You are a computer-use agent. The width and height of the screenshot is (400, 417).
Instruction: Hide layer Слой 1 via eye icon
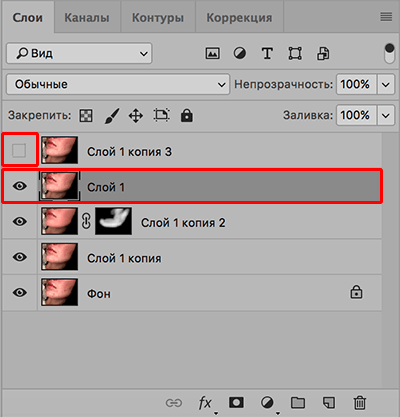pos(20,186)
